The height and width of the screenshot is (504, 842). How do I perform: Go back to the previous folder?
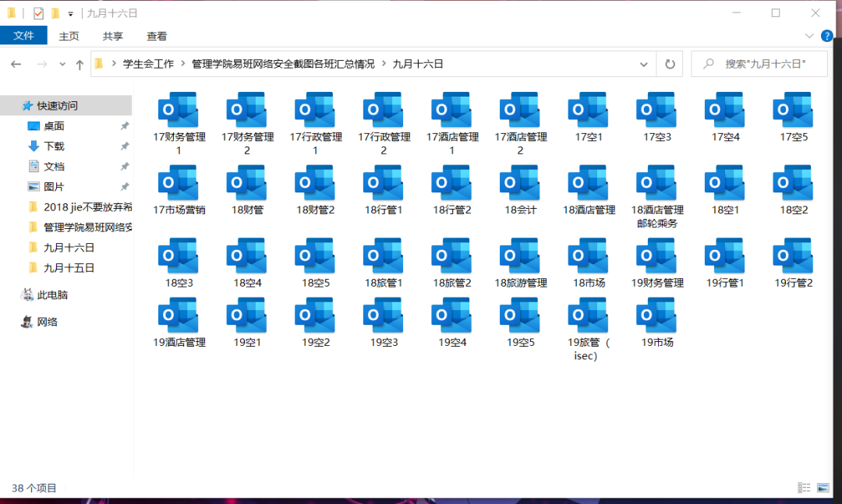pyautogui.click(x=16, y=65)
